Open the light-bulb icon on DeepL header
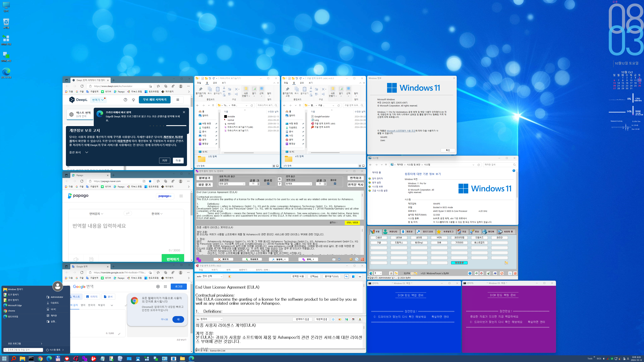Screen dimensions: 644x362 point(133,100)
